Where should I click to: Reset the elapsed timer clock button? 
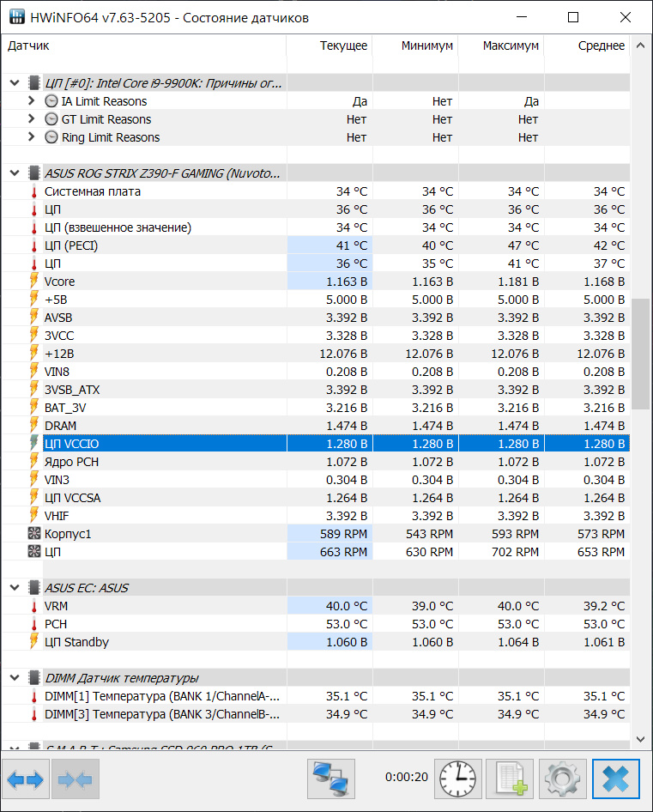click(457, 779)
